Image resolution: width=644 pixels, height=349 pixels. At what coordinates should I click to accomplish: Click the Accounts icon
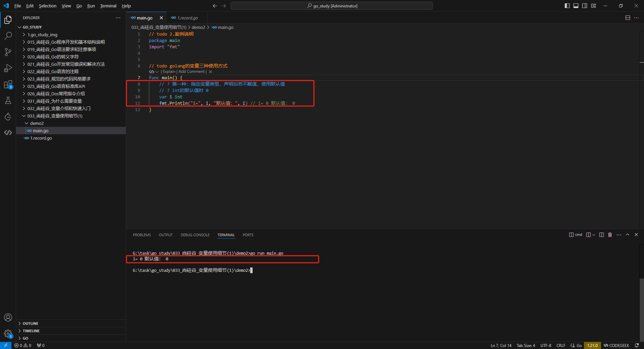tap(8, 317)
